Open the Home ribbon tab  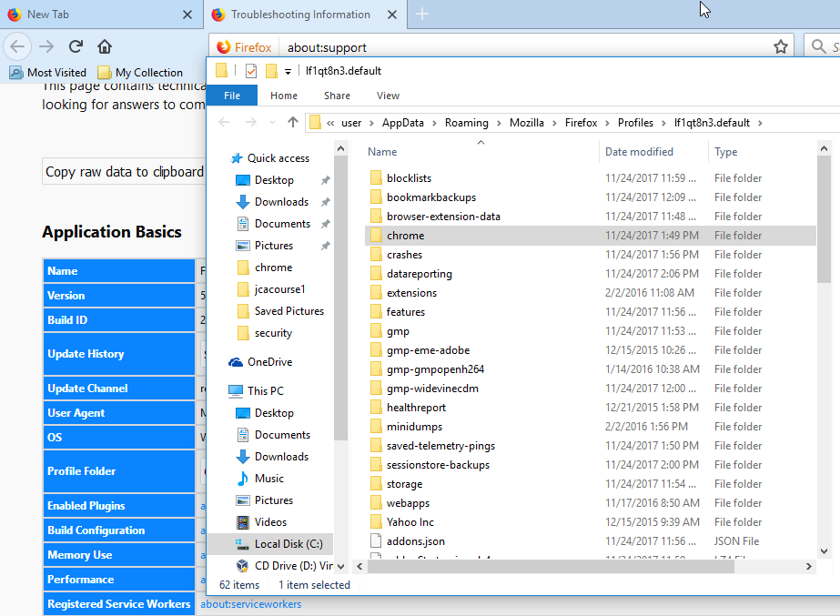[x=284, y=96]
